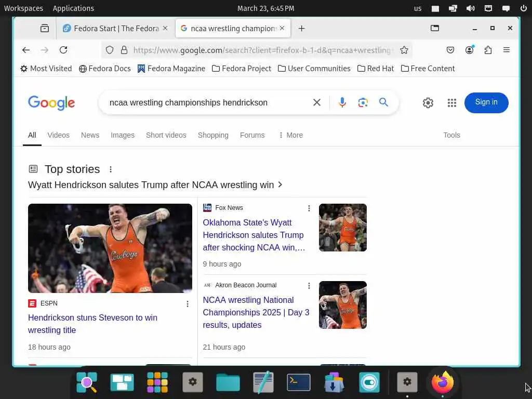Launch terminal from the dock

(298, 383)
